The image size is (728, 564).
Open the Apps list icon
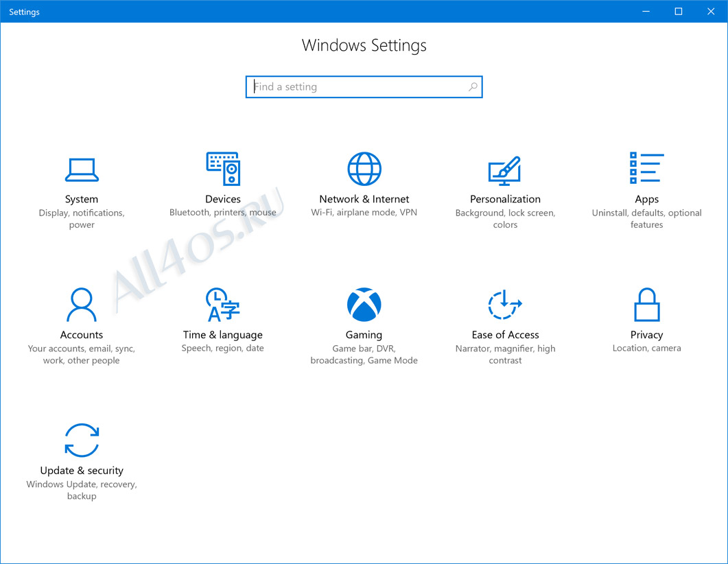[647, 168]
